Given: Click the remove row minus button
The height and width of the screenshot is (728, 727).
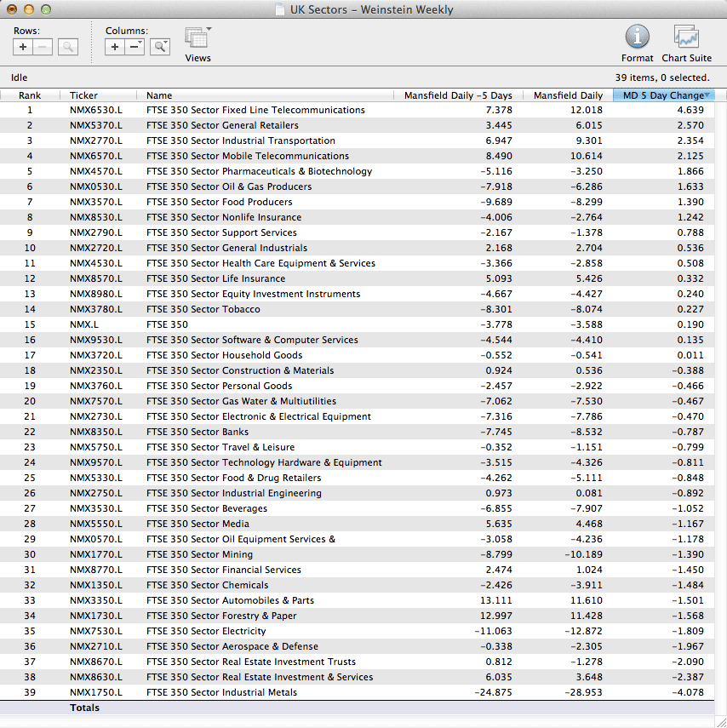Looking at the screenshot, I should [x=43, y=48].
